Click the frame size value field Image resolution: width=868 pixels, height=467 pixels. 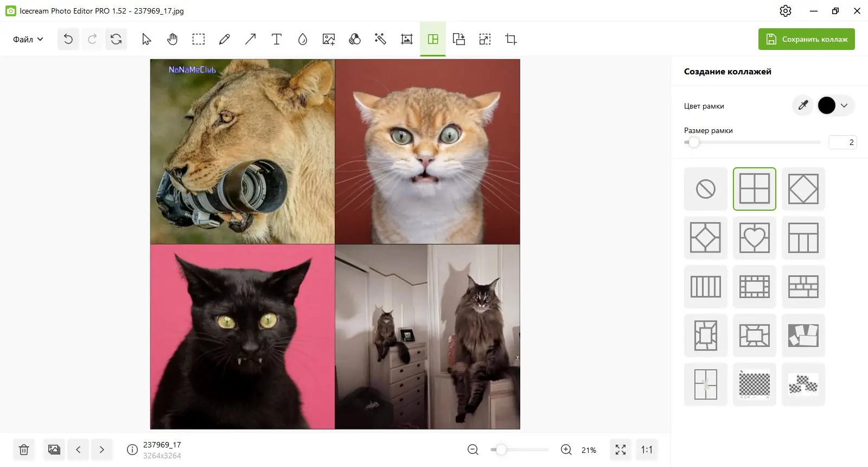(843, 142)
